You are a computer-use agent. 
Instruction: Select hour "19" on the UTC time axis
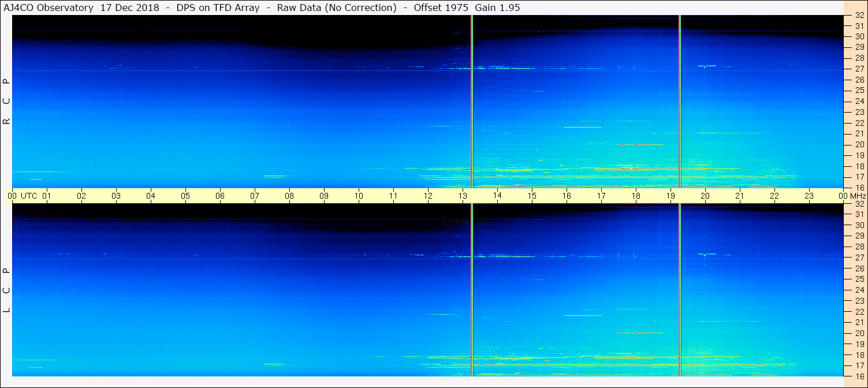click(x=670, y=196)
